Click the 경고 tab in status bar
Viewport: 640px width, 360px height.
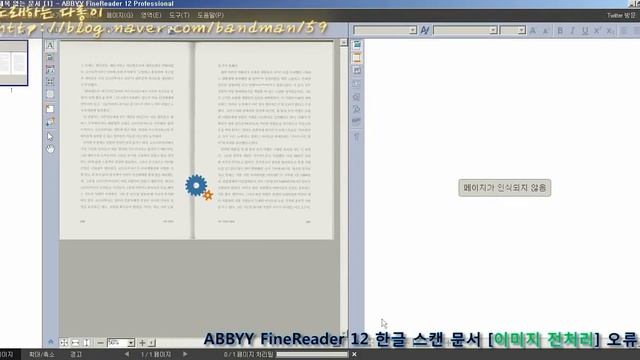click(x=76, y=354)
